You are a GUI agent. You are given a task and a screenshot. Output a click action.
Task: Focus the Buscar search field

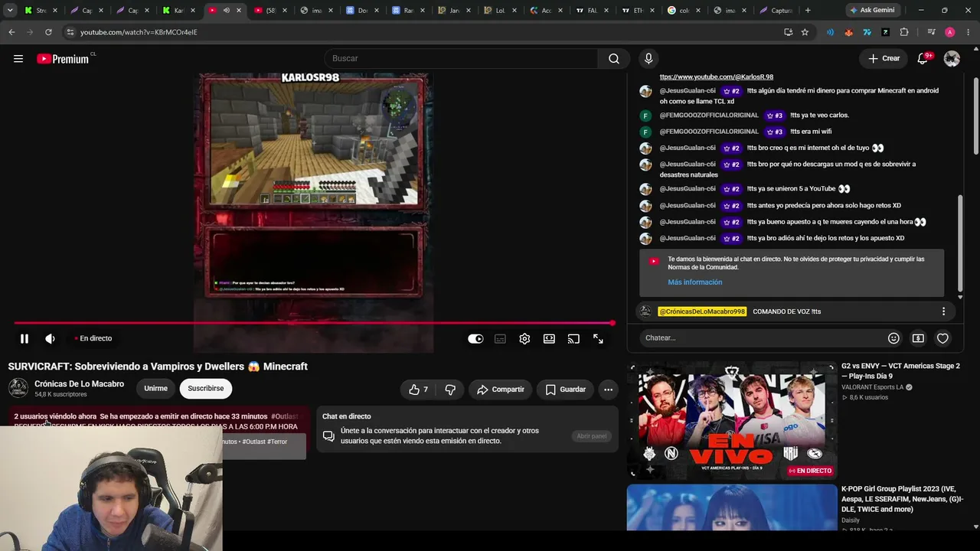click(462, 58)
